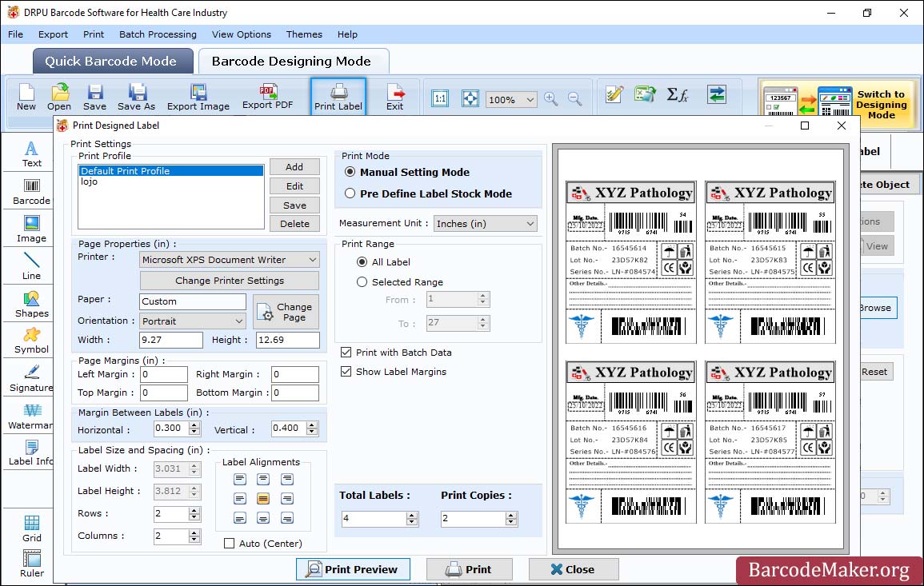Increase the Rows count stepper
The width and height of the screenshot is (924, 586).
pos(194,510)
